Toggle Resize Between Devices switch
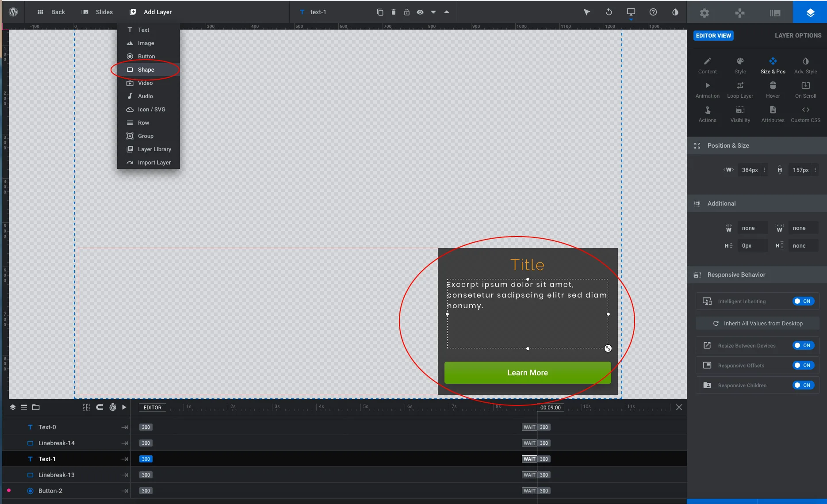This screenshot has height=504, width=827. click(x=803, y=345)
